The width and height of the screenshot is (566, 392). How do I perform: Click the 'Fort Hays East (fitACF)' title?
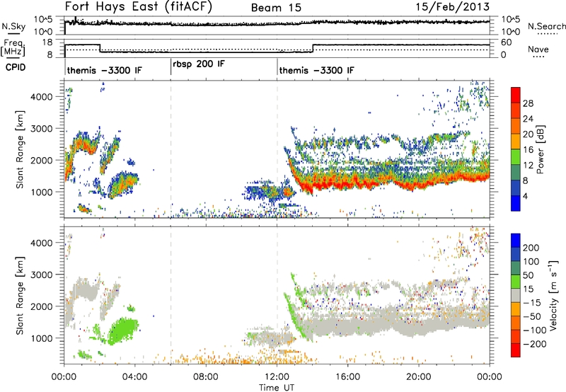pyautogui.click(x=139, y=7)
